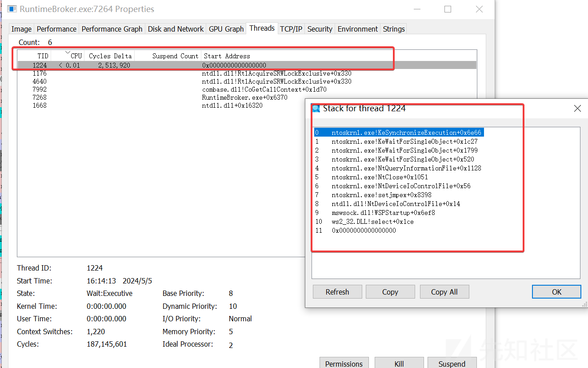588x368 pixels.
Task: Click the Context Switches value 1,220
Action: 96,332
